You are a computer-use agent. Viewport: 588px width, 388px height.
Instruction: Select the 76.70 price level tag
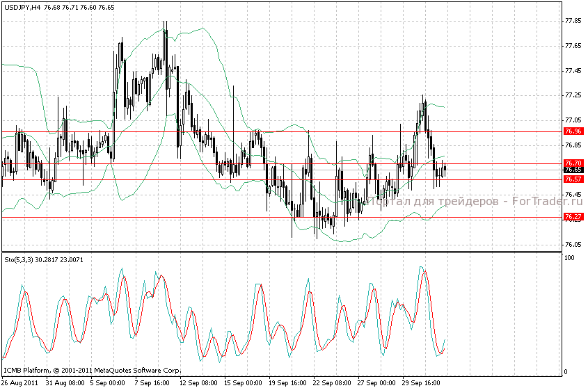573,163
